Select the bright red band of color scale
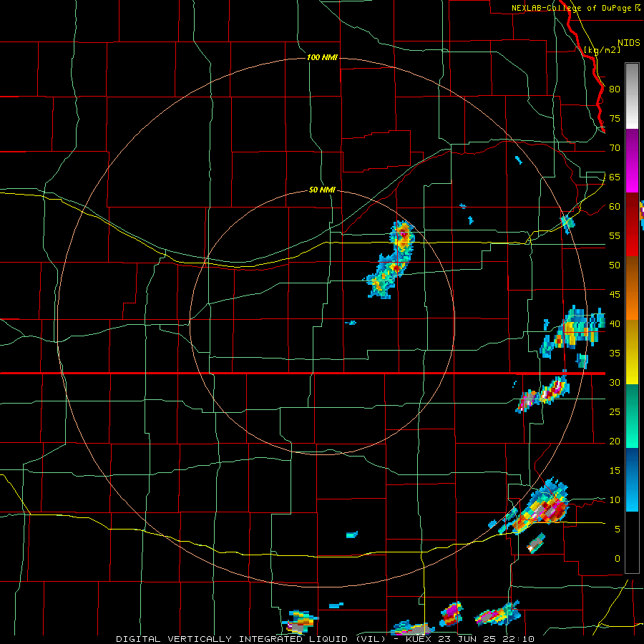The height and width of the screenshot is (644, 644). tap(632, 242)
